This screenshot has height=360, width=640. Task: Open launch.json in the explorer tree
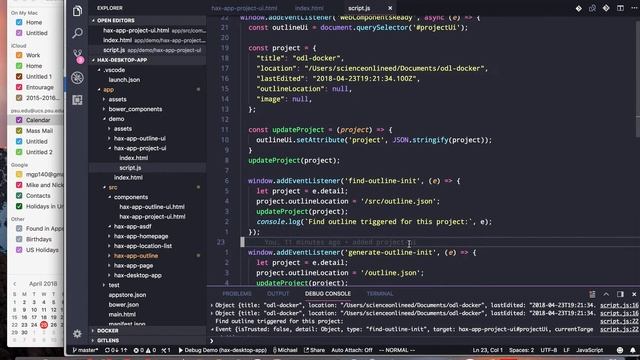(x=124, y=80)
